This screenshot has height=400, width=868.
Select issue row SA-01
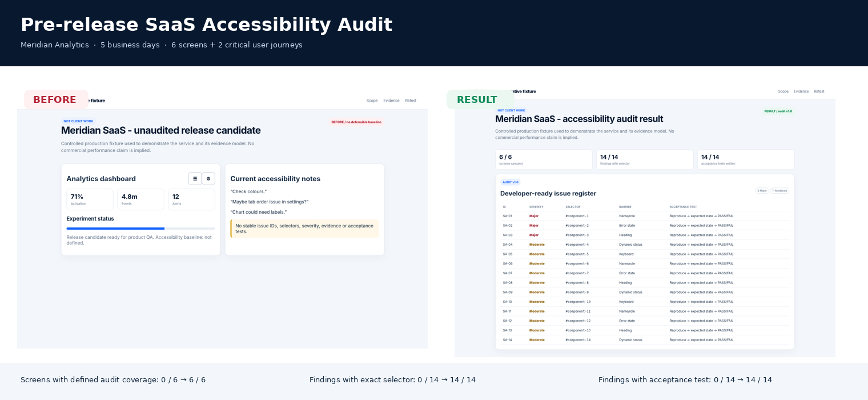tap(645, 216)
